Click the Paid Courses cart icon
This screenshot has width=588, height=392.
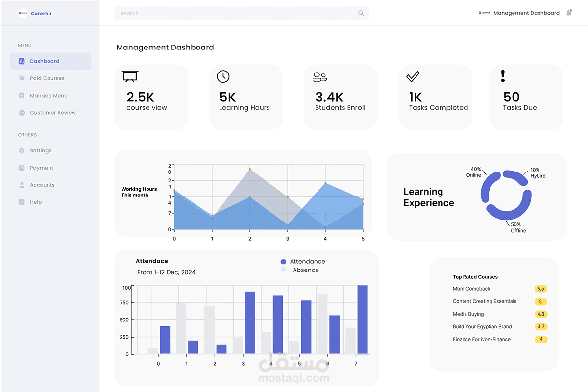[x=22, y=78]
